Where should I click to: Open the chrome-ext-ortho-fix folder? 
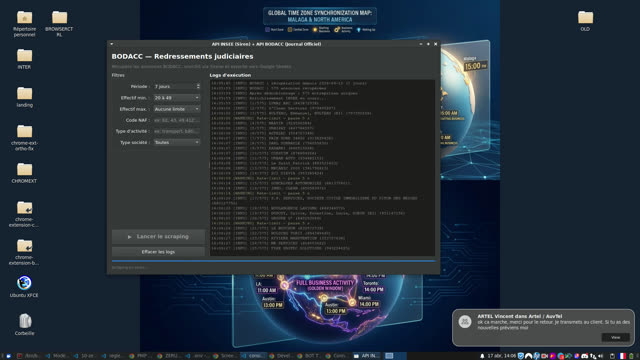24,138
